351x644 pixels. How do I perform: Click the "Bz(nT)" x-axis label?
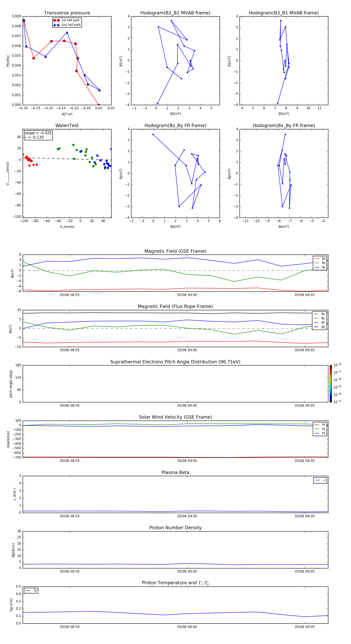175,227
